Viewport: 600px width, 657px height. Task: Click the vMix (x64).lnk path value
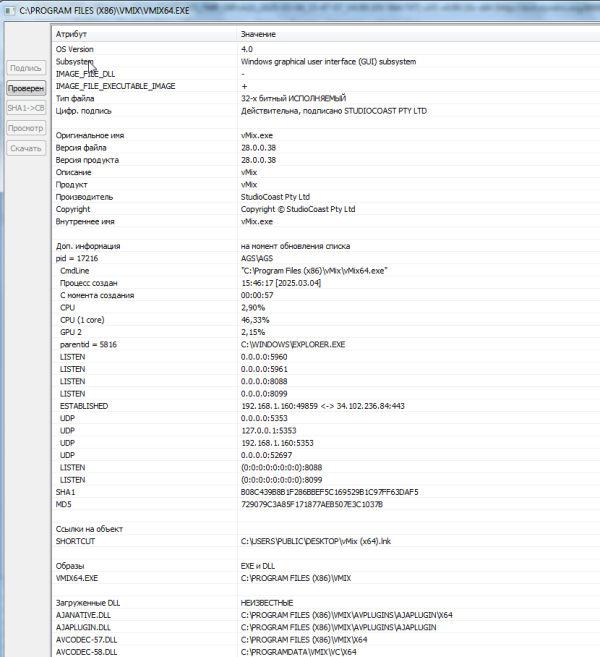[x=316, y=541]
